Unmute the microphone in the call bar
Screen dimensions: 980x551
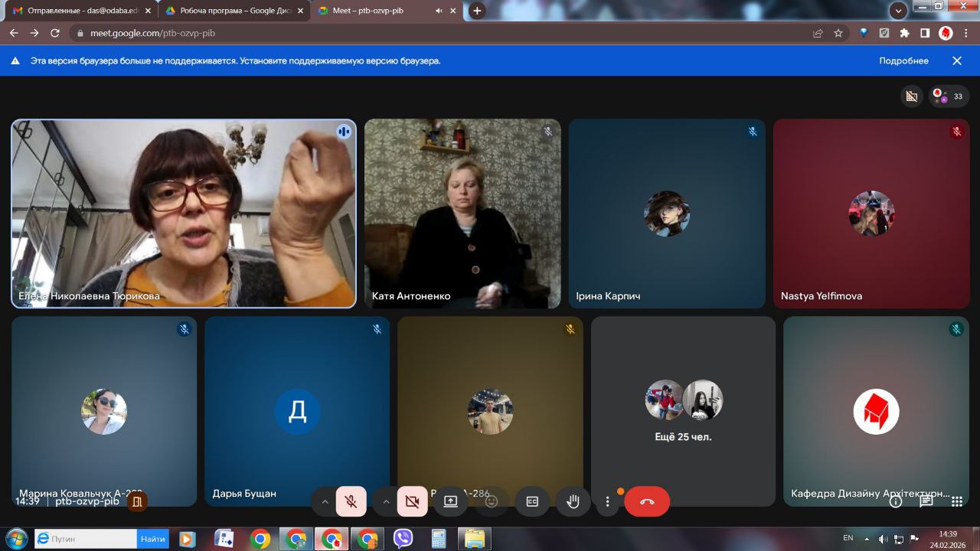pos(351,501)
